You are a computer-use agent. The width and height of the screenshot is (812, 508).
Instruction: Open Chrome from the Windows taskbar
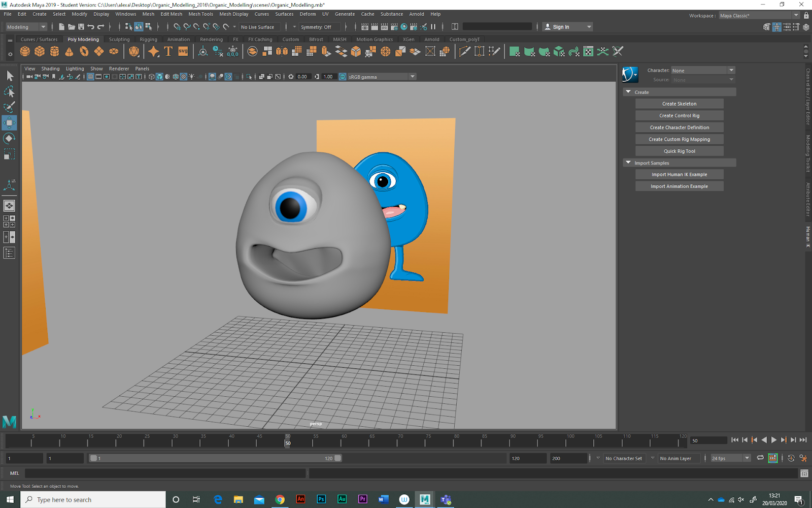click(x=280, y=499)
